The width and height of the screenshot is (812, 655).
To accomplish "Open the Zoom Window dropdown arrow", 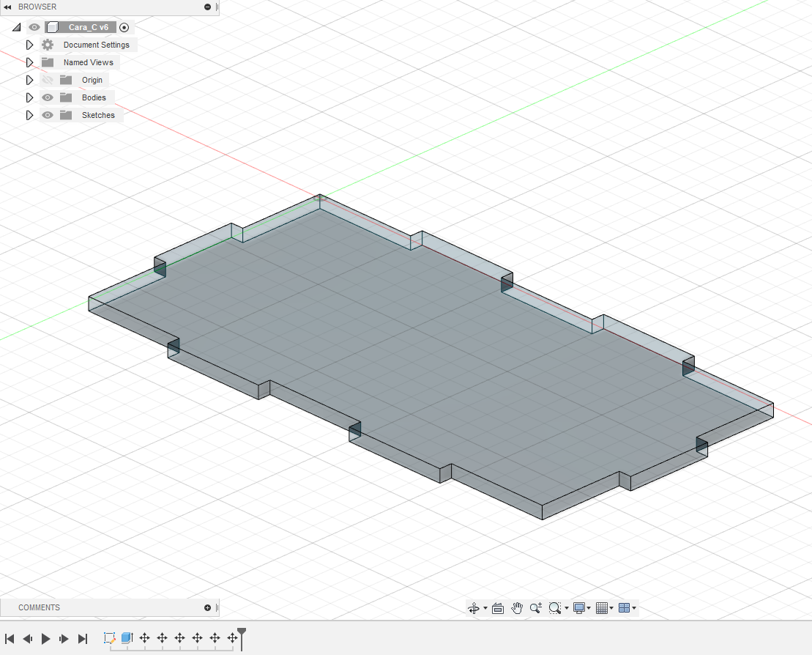I will [567, 608].
